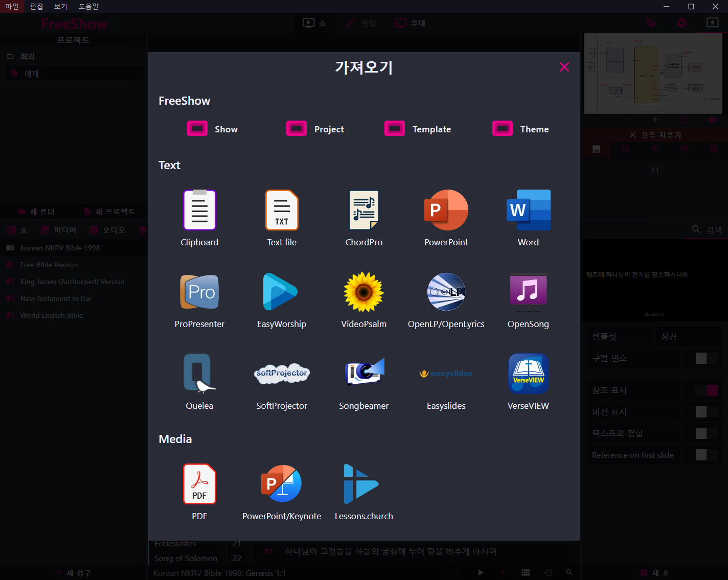Click the 검색 search field
The width and height of the screenshot is (728, 580).
pos(707,230)
